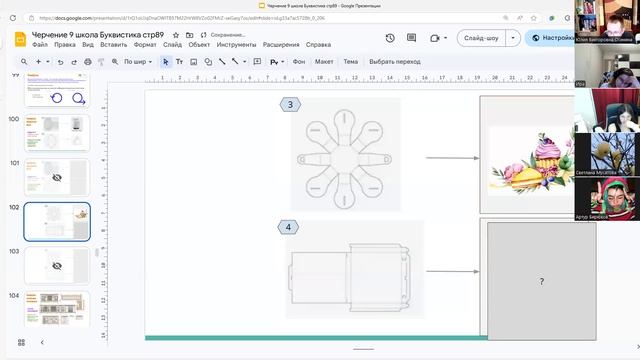Click the document saving status icon
Viewport: 640px width, 360px height.
[203, 35]
